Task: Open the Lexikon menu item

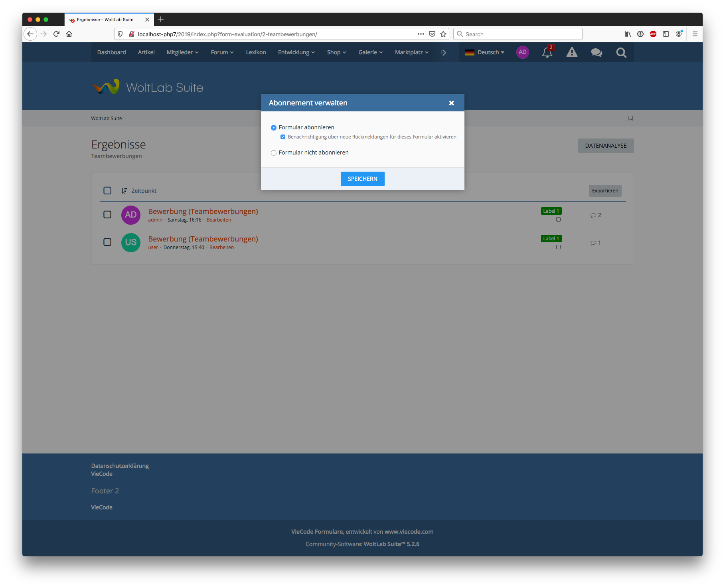Action: click(256, 52)
